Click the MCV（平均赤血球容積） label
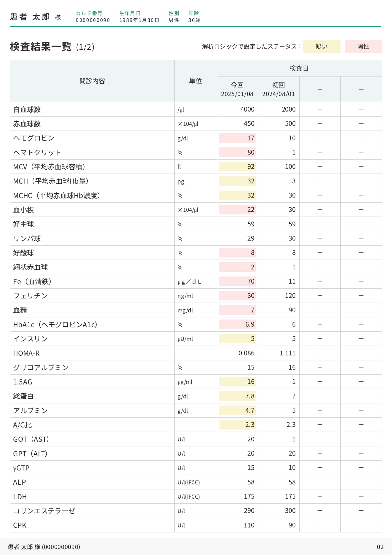The width and height of the screenshot is (392, 555). click(x=49, y=167)
